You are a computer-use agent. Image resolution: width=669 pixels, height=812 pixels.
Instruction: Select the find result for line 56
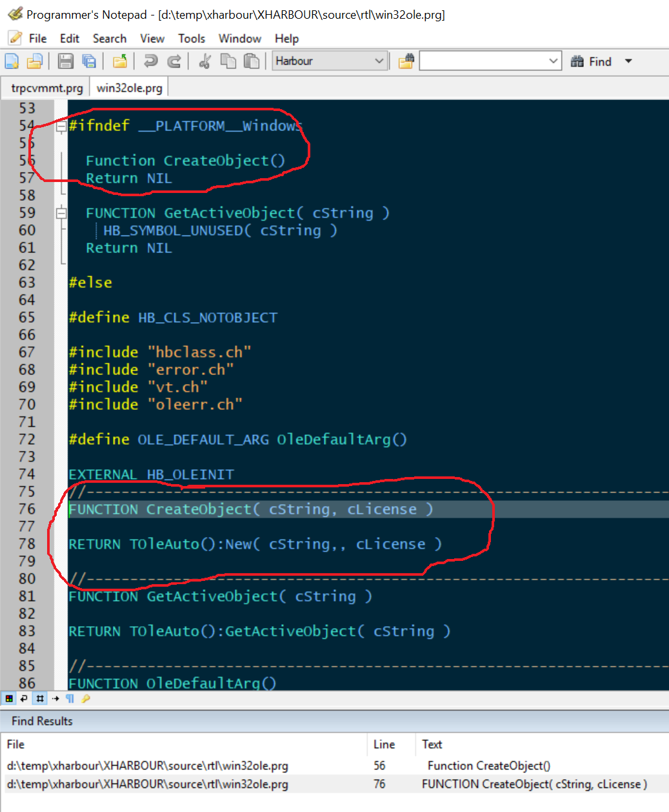[334, 766]
